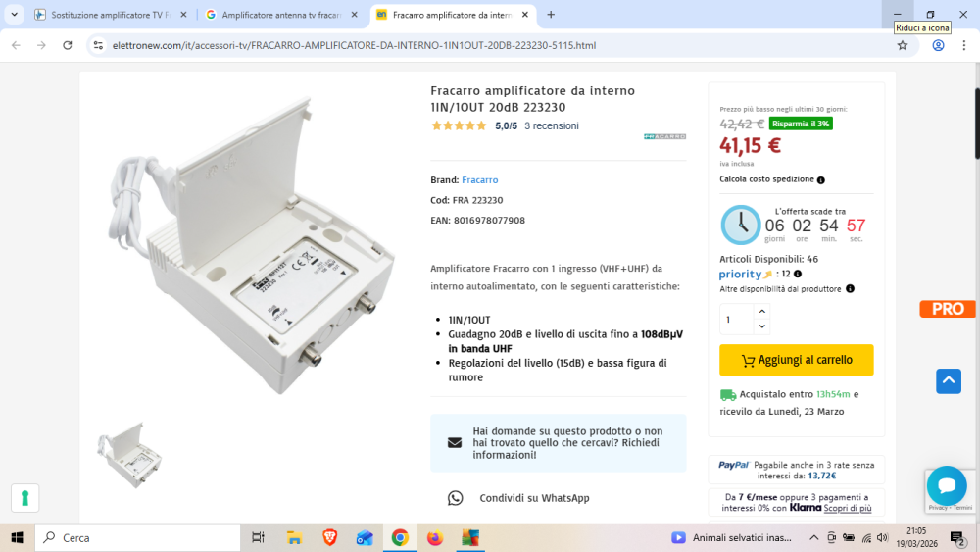The height and width of the screenshot is (552, 980).
Task: Click the WhatsApp share icon
Action: tap(455, 498)
